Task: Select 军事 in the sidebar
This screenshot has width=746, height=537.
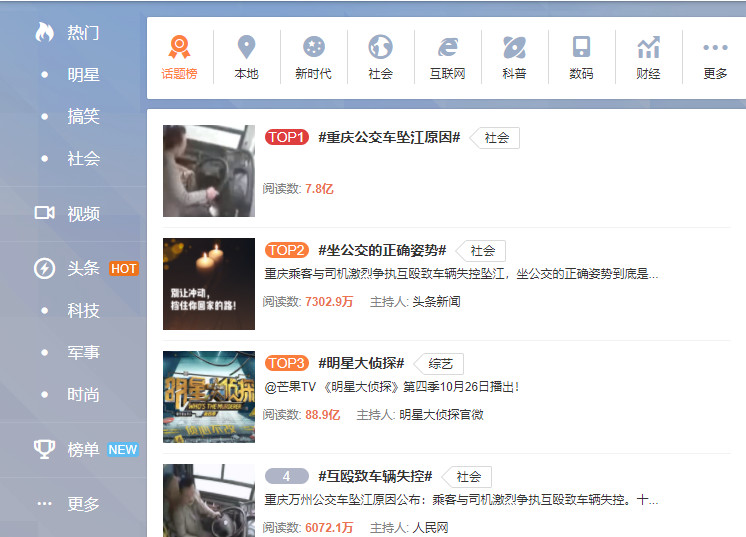Action: click(83, 352)
